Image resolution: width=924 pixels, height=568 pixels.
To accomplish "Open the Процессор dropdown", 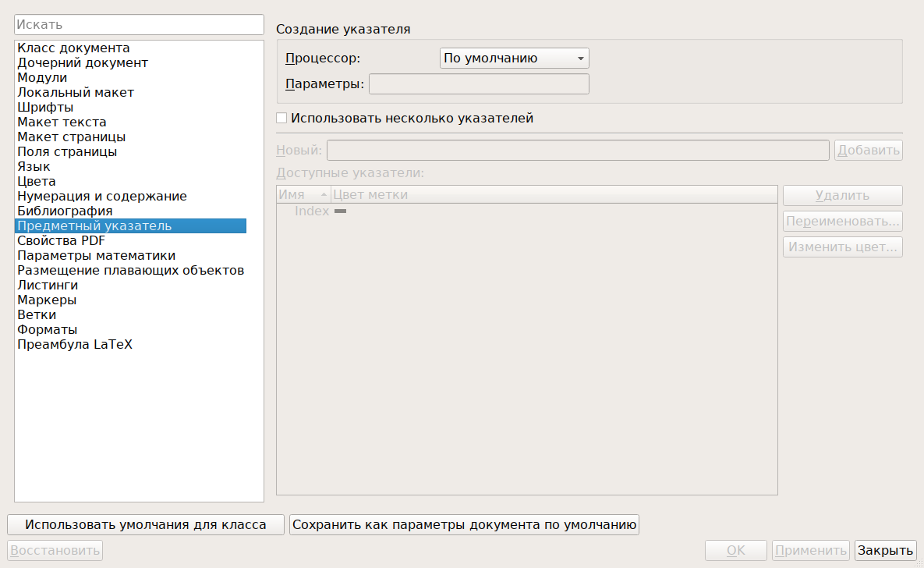I will [x=514, y=59].
